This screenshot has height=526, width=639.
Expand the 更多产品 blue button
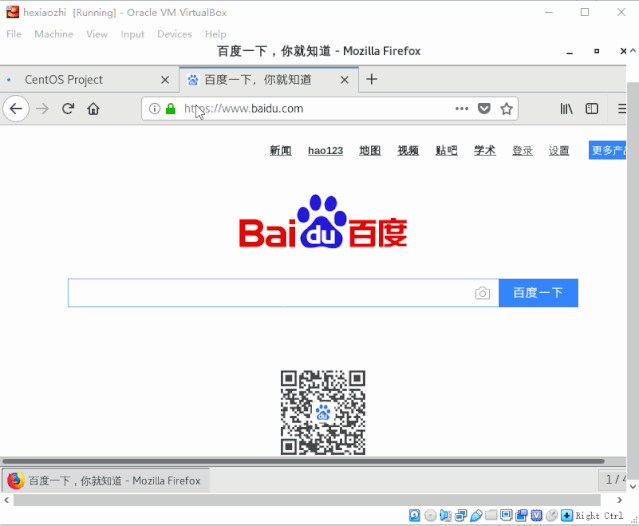(x=607, y=150)
